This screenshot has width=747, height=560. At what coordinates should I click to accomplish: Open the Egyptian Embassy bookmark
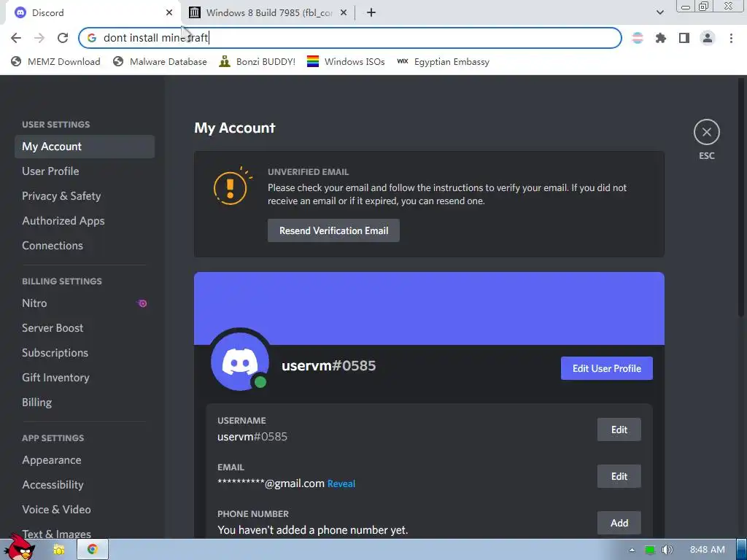click(x=443, y=62)
